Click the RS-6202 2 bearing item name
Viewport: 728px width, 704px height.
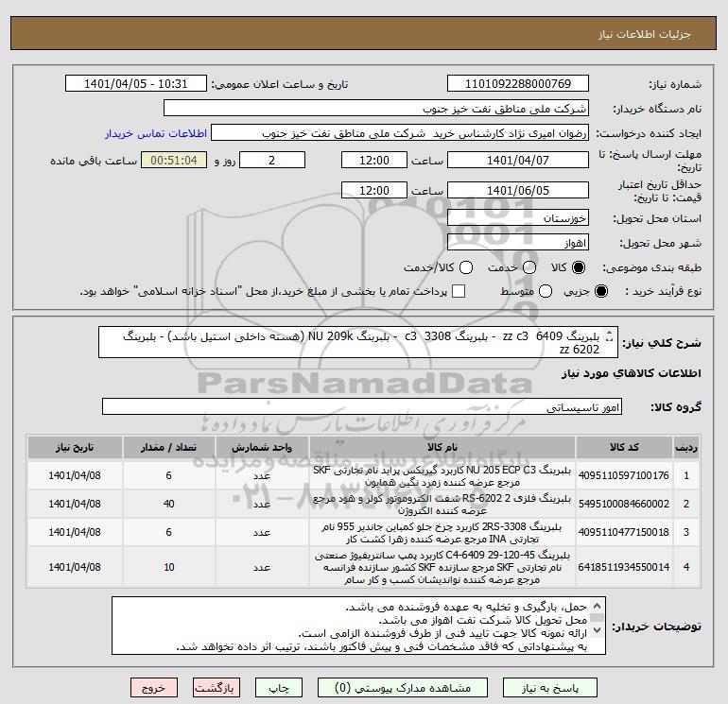click(x=442, y=504)
